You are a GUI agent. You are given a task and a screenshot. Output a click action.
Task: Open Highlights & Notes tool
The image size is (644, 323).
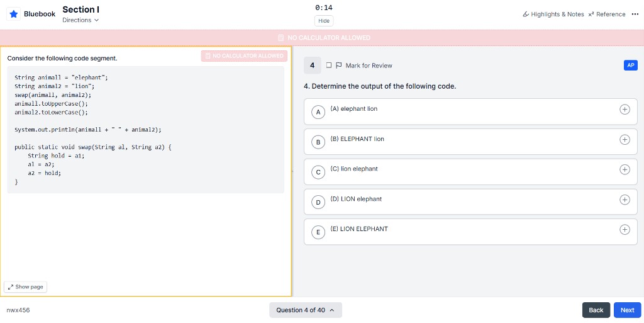(553, 14)
